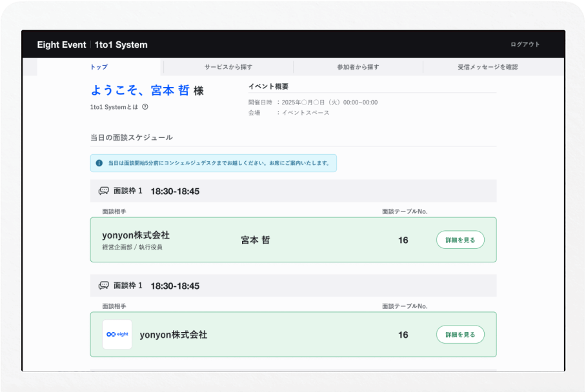Click the info icon in the blue notice banner

click(99, 163)
